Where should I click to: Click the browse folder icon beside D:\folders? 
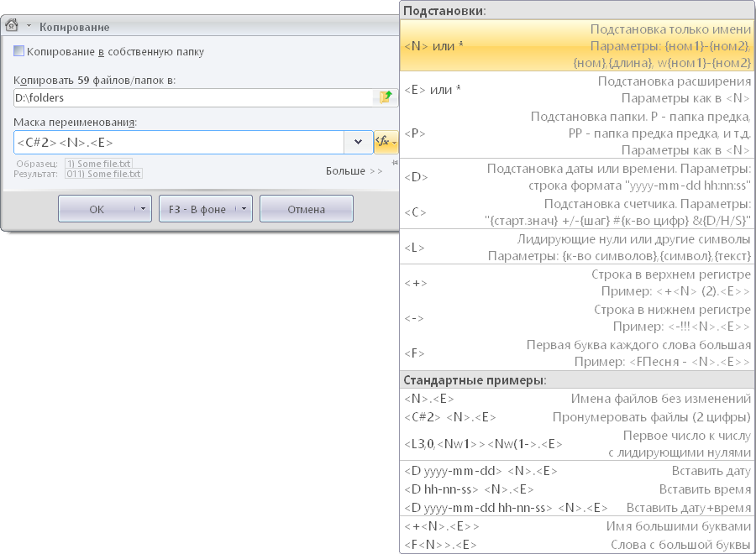pyautogui.click(x=386, y=97)
